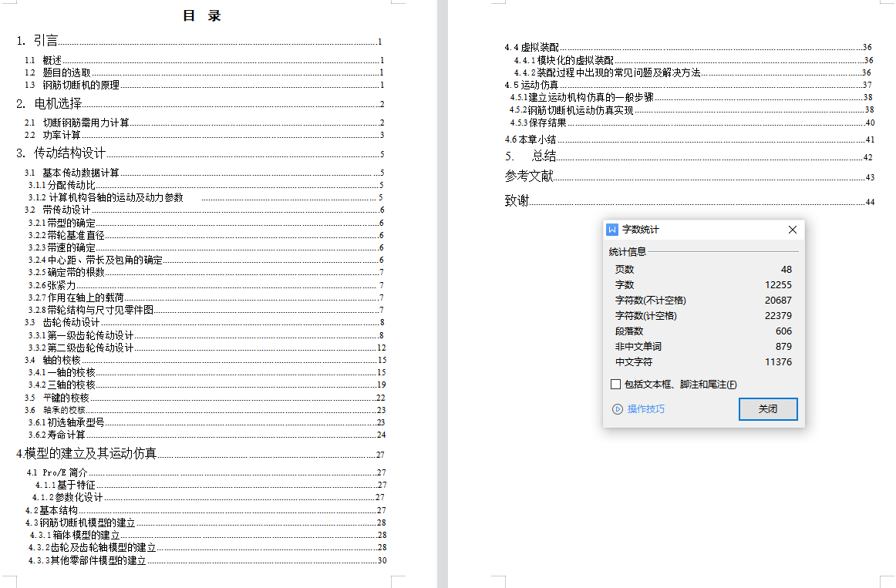Close the 字数统计 dialog with the X
This screenshot has width=896, height=588.
coord(792,230)
